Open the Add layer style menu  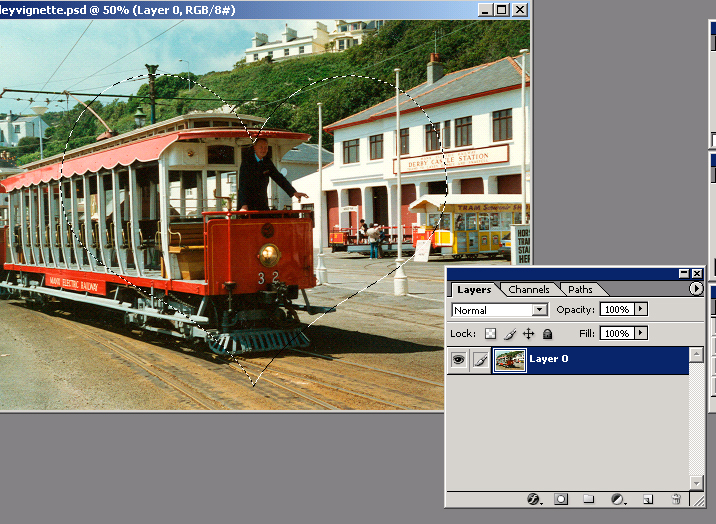(x=534, y=499)
